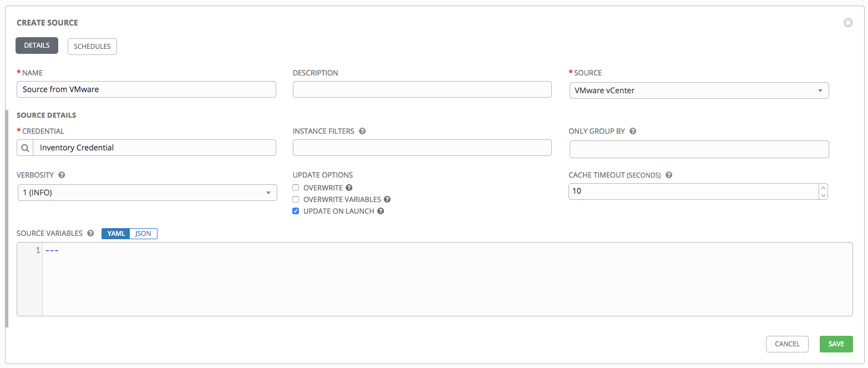The image size is (868, 368).
Task: Open the Source Variables help icon
Action: coord(90,234)
